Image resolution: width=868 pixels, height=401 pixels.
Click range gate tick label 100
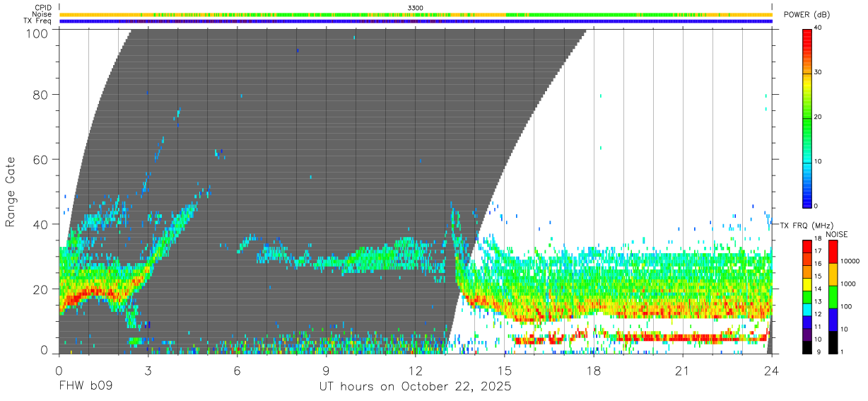tap(35, 33)
